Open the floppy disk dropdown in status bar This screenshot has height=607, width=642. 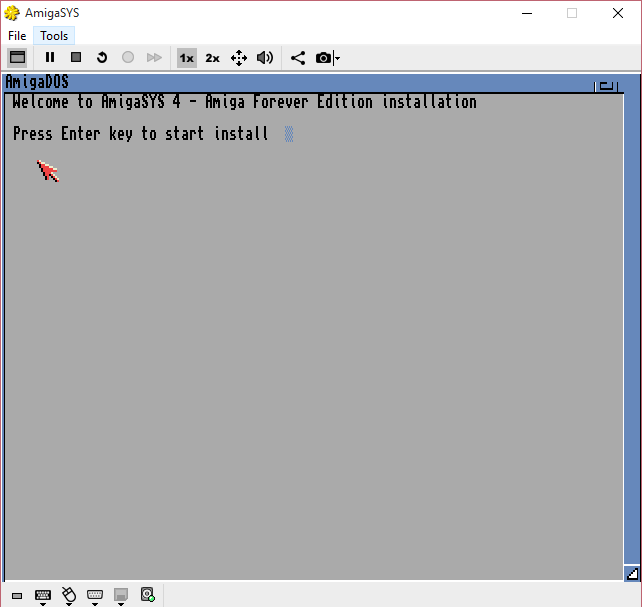click(121, 597)
